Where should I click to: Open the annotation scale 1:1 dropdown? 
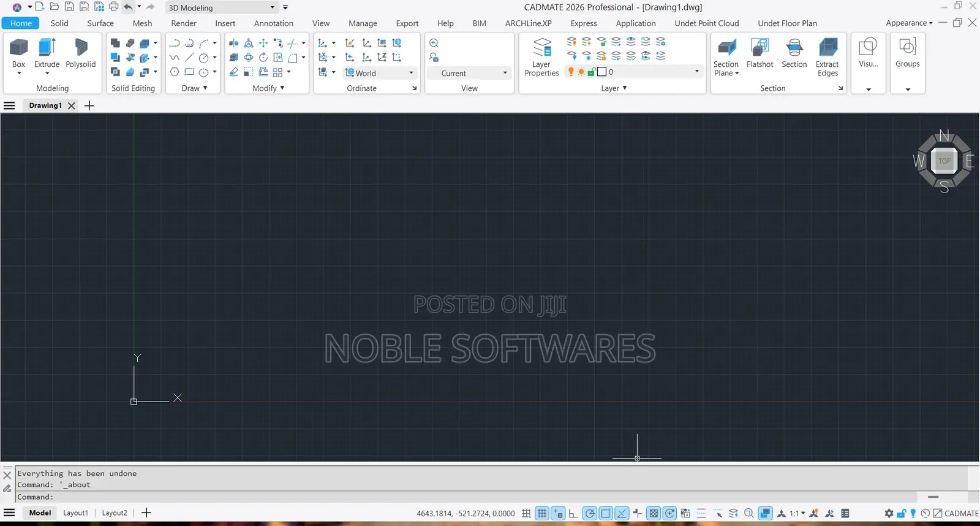click(x=797, y=514)
